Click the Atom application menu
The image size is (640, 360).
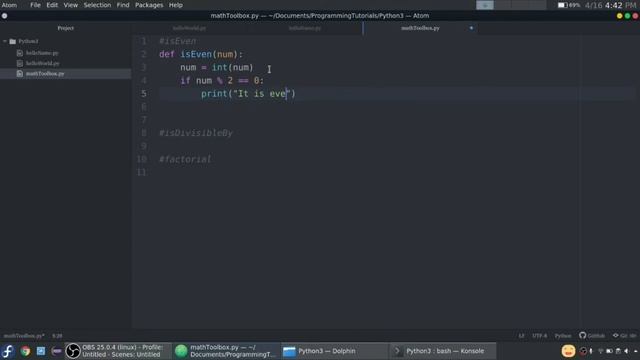[9, 5]
